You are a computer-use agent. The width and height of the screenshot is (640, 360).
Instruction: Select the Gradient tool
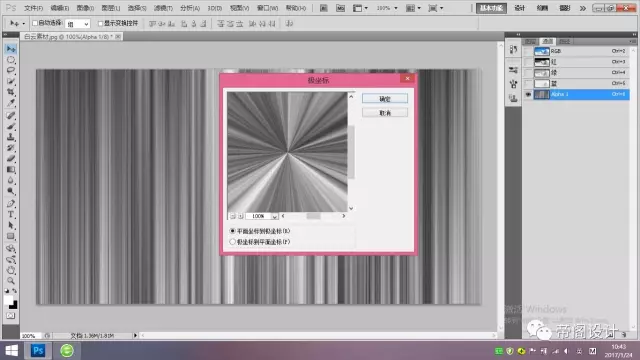click(x=11, y=169)
